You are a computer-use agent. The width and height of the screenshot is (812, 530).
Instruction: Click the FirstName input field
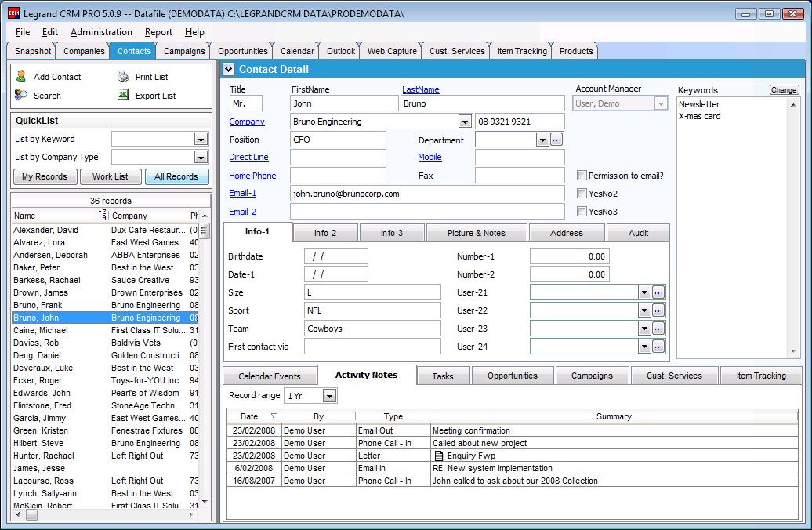coord(344,103)
